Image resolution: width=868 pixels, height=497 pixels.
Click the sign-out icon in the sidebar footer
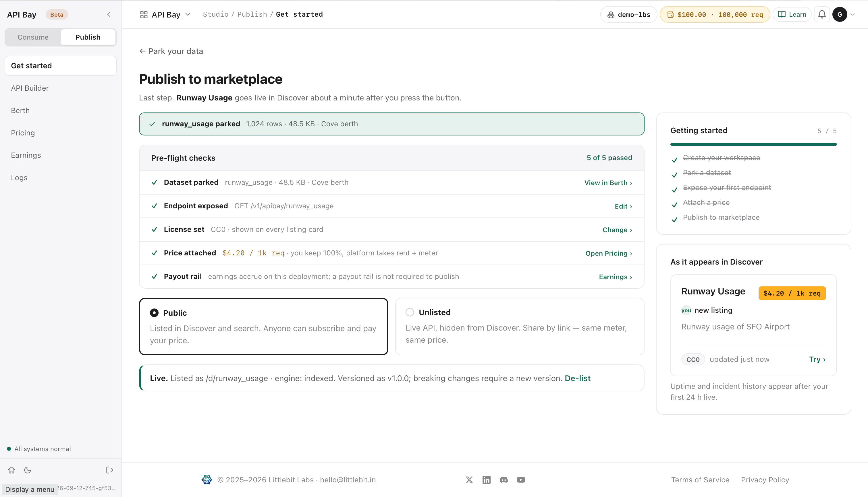pyautogui.click(x=110, y=470)
